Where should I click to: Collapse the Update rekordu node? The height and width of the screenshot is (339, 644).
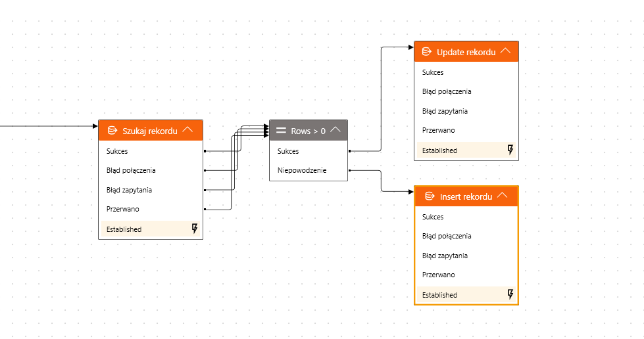click(x=505, y=51)
